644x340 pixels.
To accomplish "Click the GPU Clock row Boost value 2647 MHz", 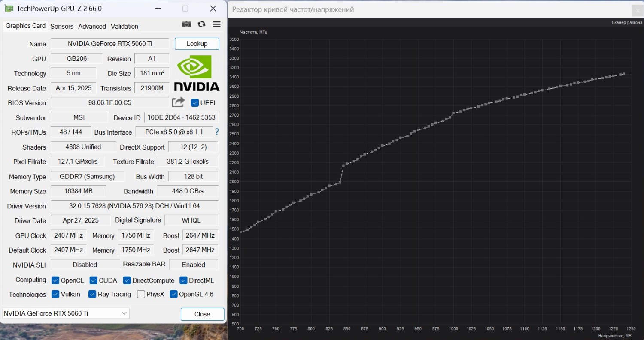I will pos(200,235).
